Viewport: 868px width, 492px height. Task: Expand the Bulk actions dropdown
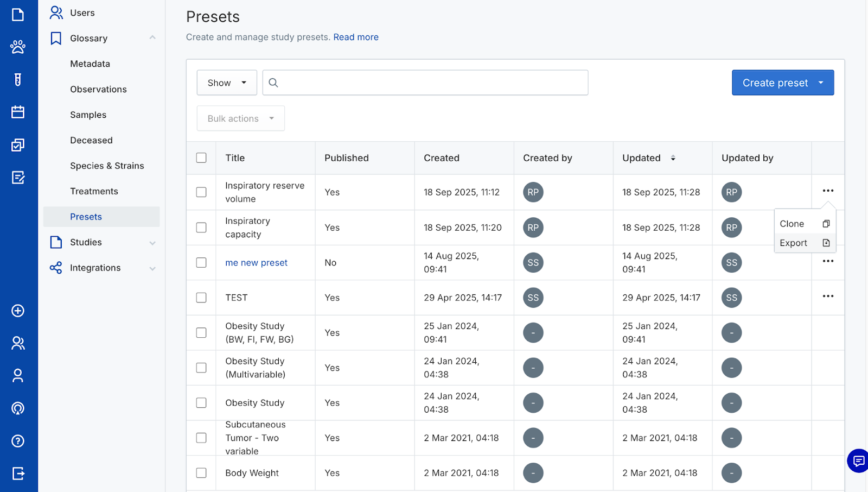coord(240,118)
